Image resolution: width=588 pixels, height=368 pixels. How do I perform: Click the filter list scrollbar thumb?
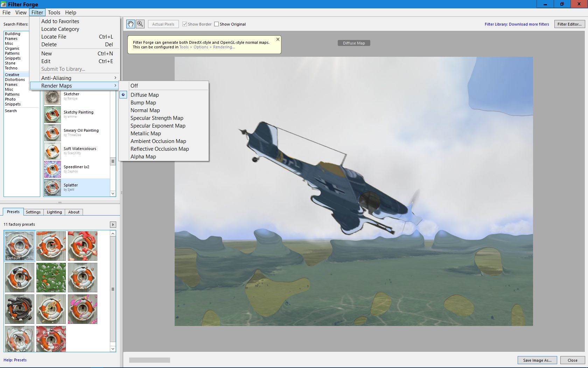[x=113, y=161]
